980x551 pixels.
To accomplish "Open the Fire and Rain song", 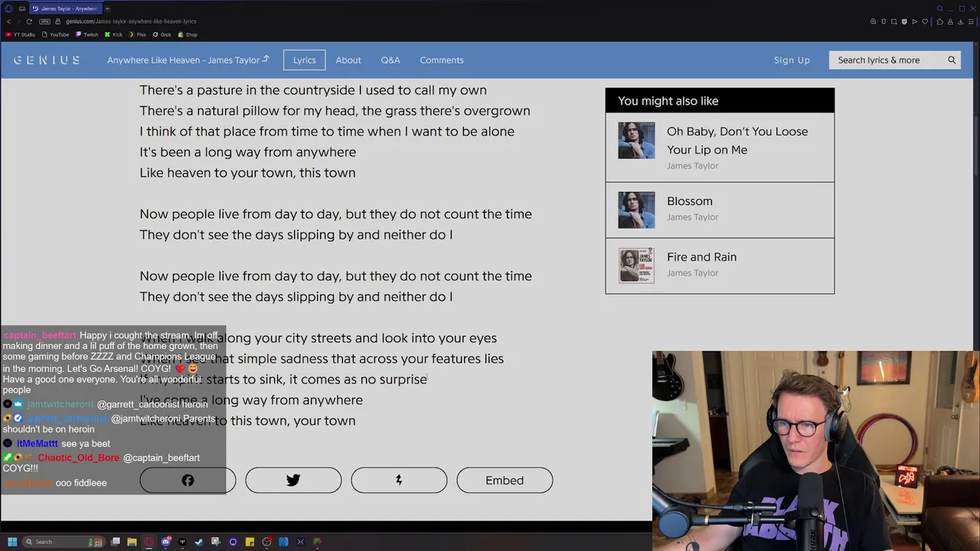I will (702, 257).
